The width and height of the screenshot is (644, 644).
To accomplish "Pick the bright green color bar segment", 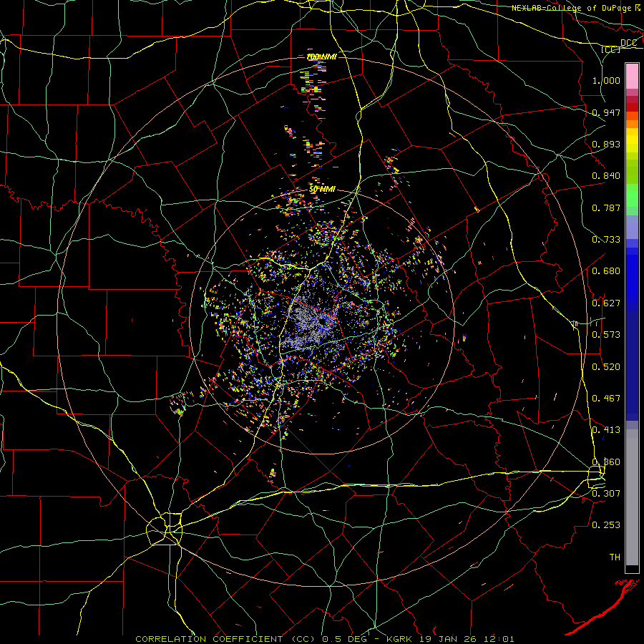I will [x=632, y=195].
